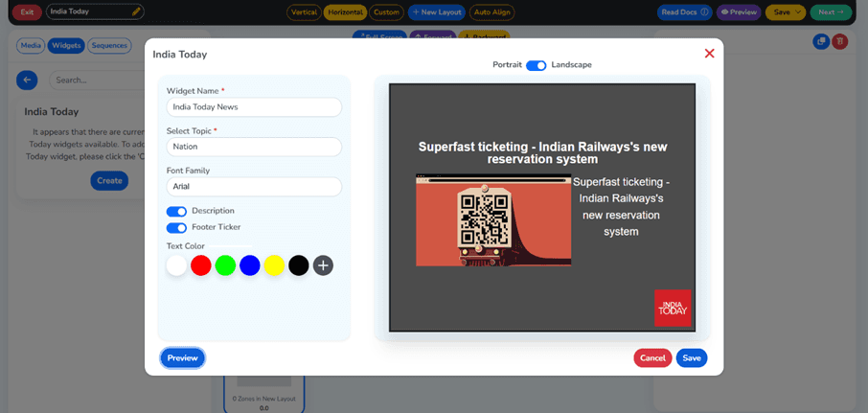Screen dimensions: 868x413
Task: Switch to the Sequences tab
Action: click(109, 45)
